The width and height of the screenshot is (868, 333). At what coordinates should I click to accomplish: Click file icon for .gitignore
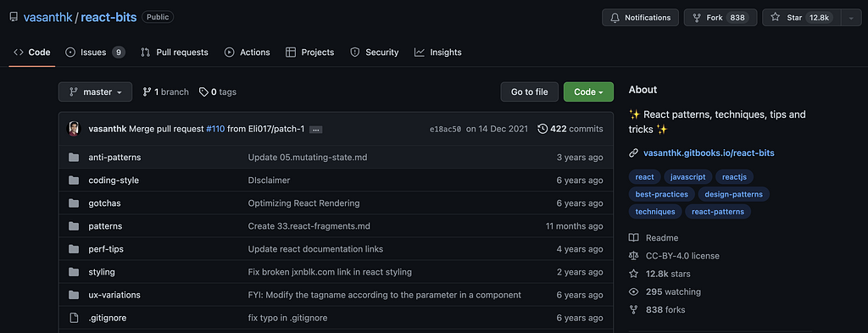tap(74, 318)
